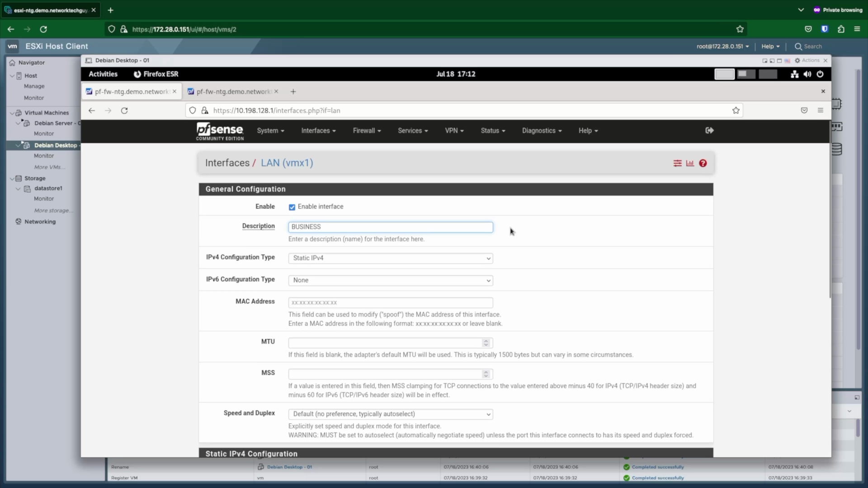
Task: Open the pfSense Help menu
Action: pos(588,131)
